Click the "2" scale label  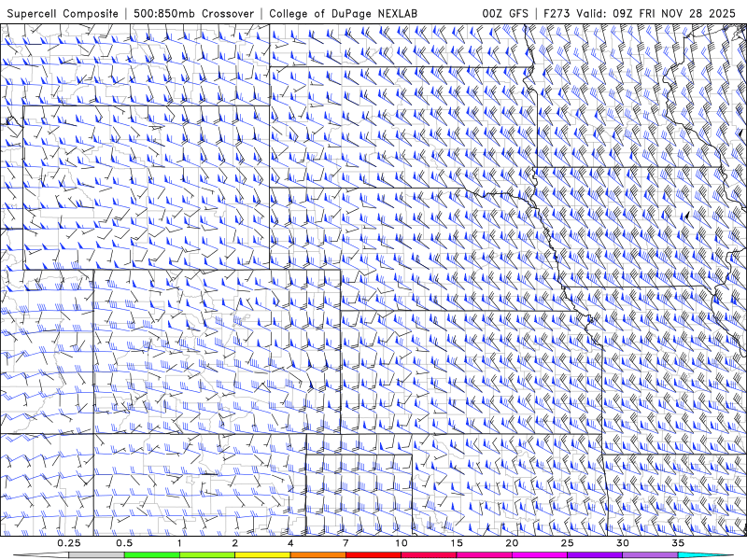pyautogui.click(x=235, y=543)
